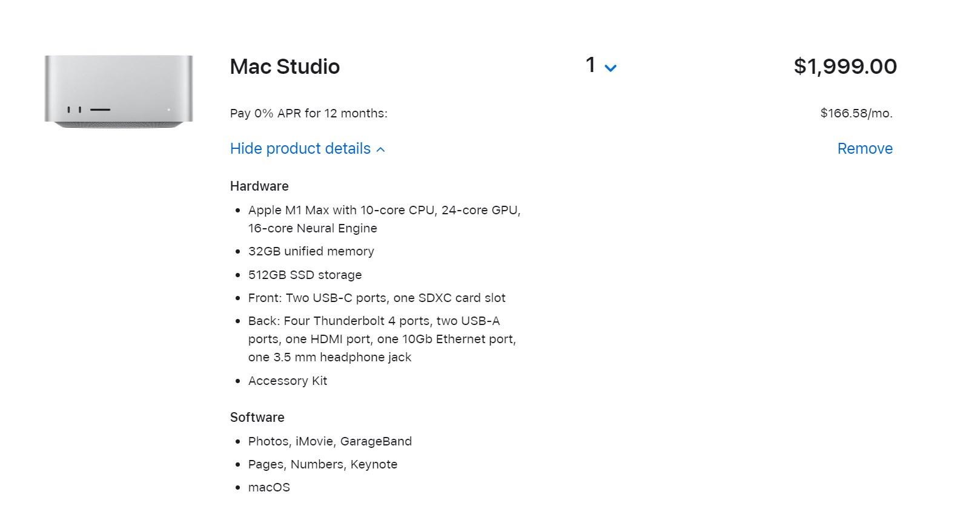The width and height of the screenshot is (980, 509).
Task: Click the $1,999.00 price
Action: click(846, 67)
